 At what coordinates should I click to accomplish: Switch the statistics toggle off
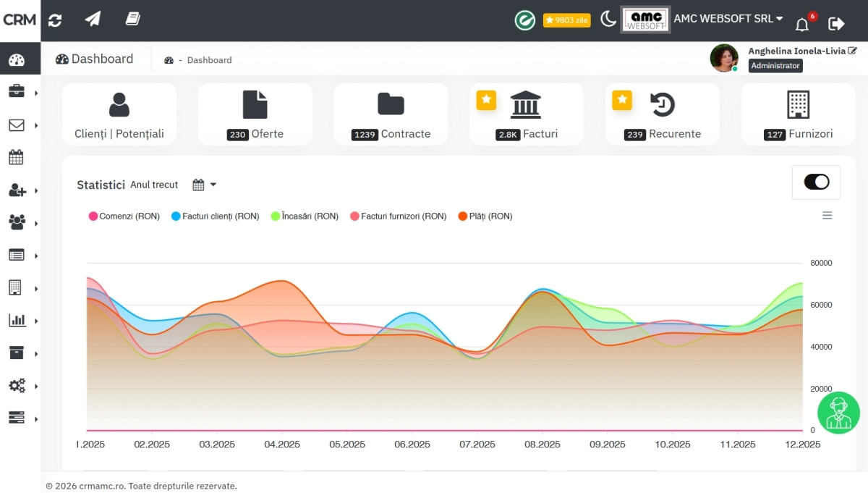pos(817,182)
